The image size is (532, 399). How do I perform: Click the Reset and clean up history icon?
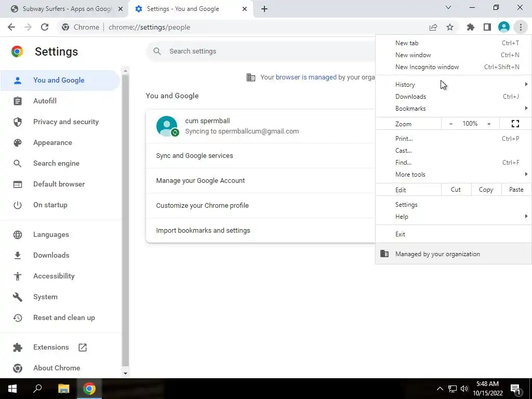[x=18, y=317]
